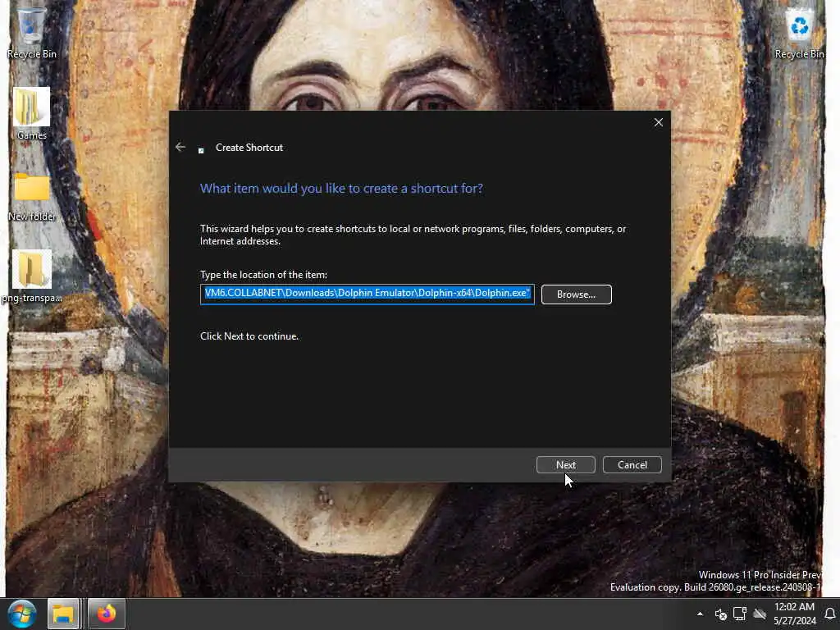The height and width of the screenshot is (630, 840).
Task: Click the item location text field
Action: pyautogui.click(x=367, y=294)
